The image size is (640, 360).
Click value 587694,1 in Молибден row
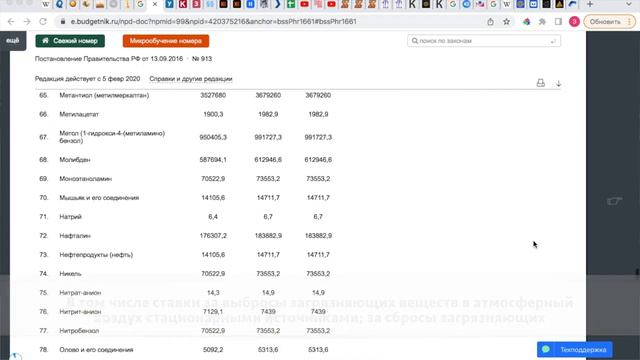pos(213,160)
